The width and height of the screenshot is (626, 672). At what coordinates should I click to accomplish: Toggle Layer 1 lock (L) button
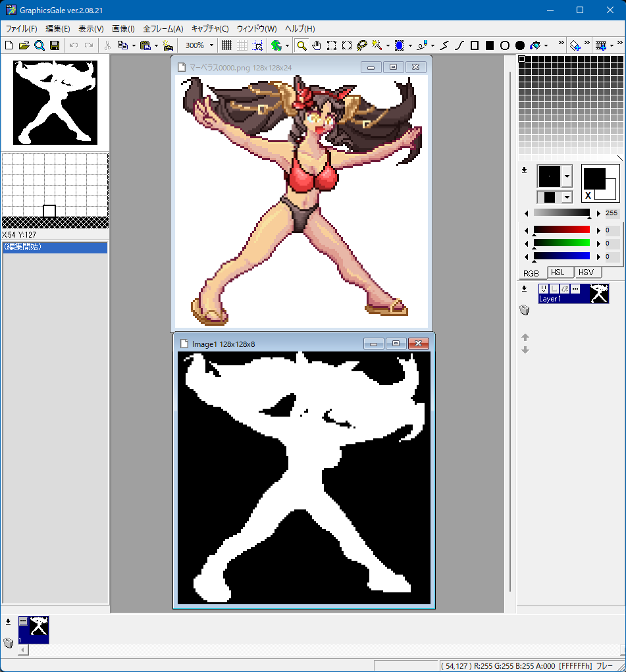coord(554,289)
